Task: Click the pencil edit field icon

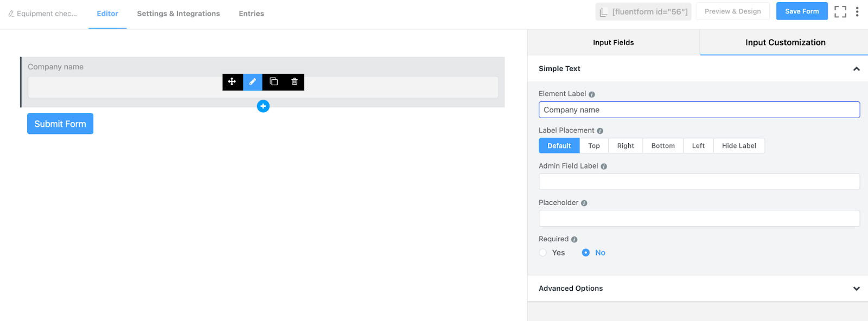Action: 253,82
